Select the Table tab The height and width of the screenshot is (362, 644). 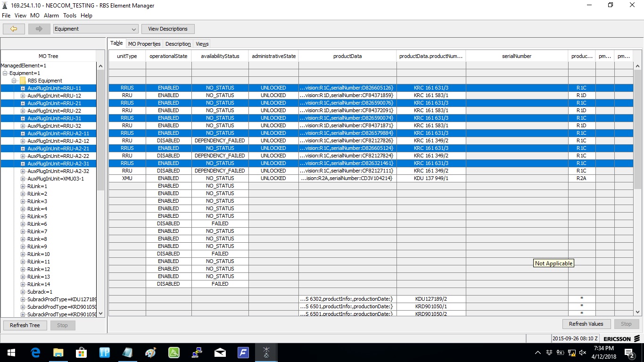tap(116, 43)
